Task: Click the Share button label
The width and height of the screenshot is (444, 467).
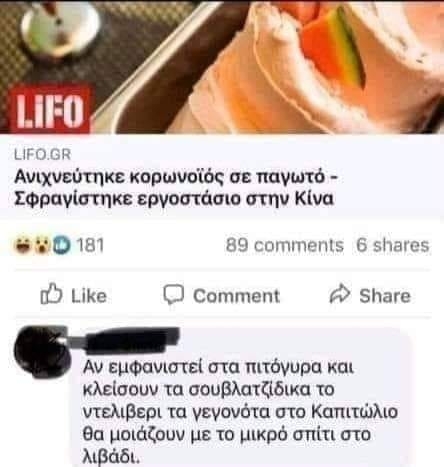Action: [x=385, y=295]
